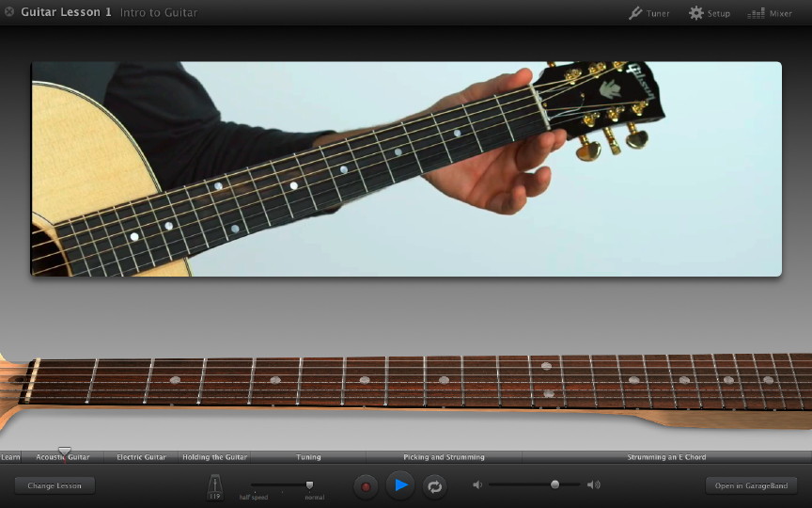
Task: Jump to Holding the Guitar chapter
Action: click(214, 457)
